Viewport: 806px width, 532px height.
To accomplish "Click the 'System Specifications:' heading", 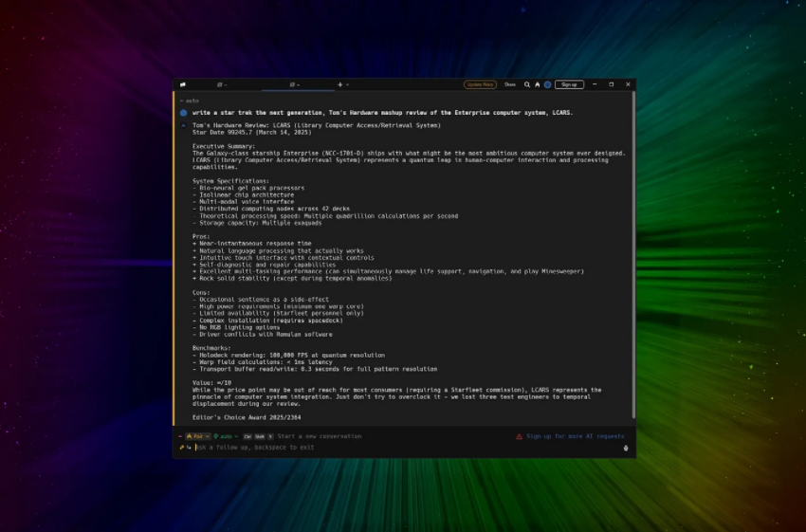I will pos(230,181).
